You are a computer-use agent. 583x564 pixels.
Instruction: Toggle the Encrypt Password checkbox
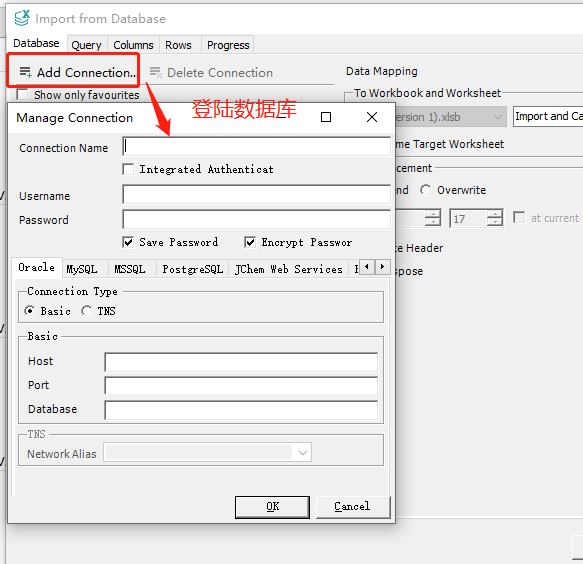(x=250, y=242)
